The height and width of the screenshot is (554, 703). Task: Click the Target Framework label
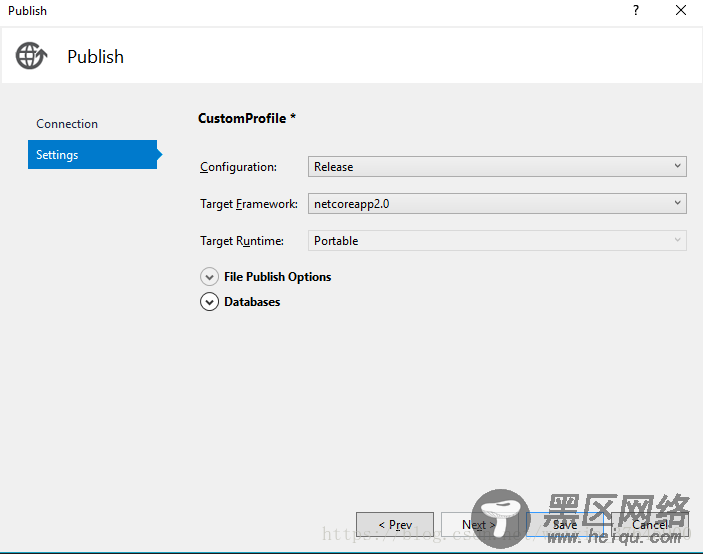pos(249,204)
